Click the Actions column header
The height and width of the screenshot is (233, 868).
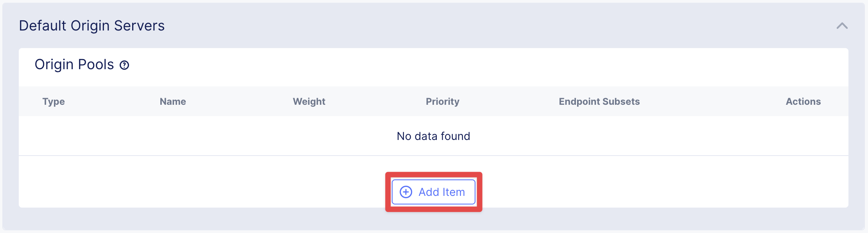pyautogui.click(x=803, y=102)
